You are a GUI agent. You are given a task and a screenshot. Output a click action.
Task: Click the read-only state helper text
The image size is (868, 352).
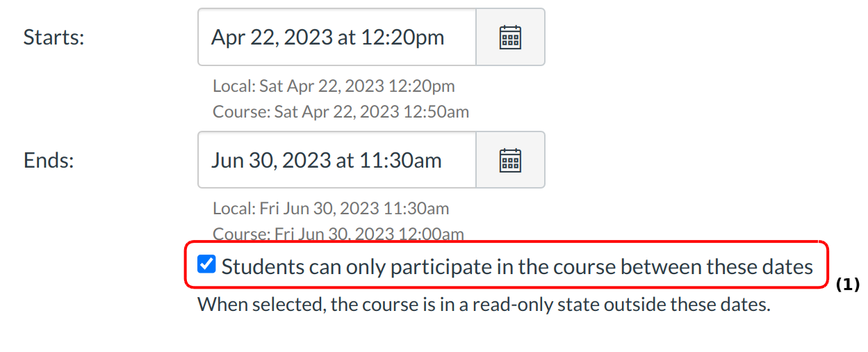[x=484, y=305]
